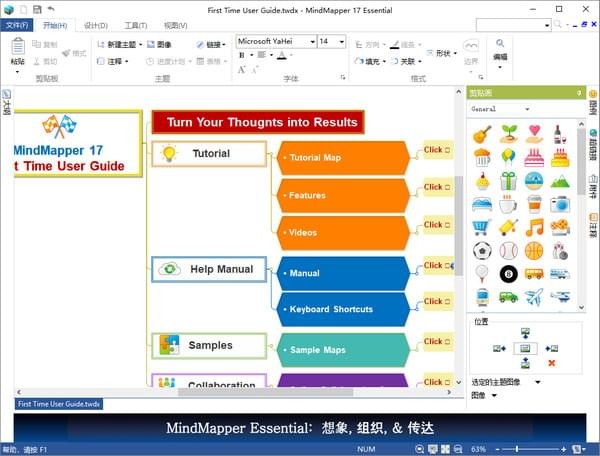This screenshot has height=456, width=600.
Task: Pick the soccer ball clipart
Action: tap(482, 251)
